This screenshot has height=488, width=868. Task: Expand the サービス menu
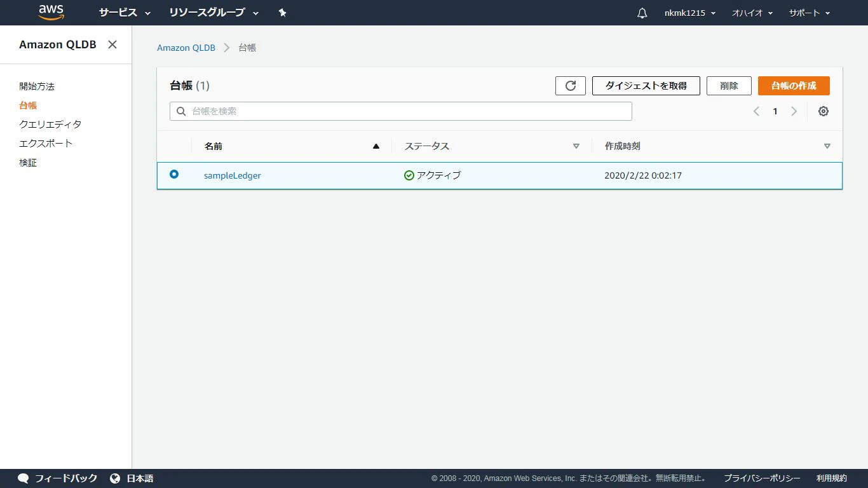pyautogui.click(x=125, y=13)
